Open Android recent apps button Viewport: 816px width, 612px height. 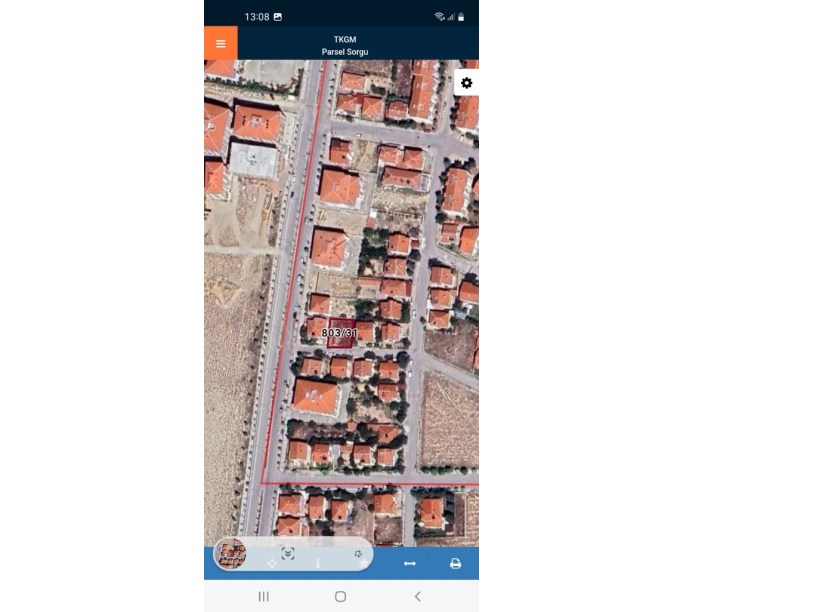pos(264,596)
